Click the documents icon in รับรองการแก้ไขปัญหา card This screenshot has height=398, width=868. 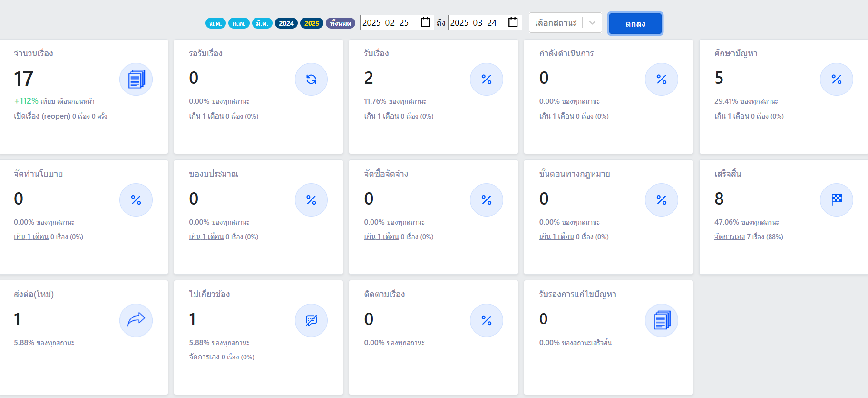coord(662,320)
